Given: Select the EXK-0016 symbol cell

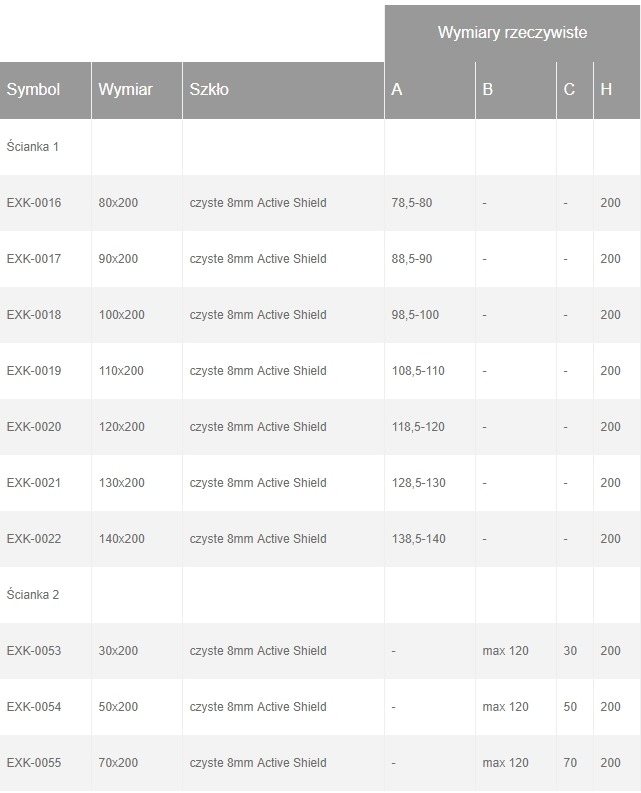Looking at the screenshot, I should [34, 203].
